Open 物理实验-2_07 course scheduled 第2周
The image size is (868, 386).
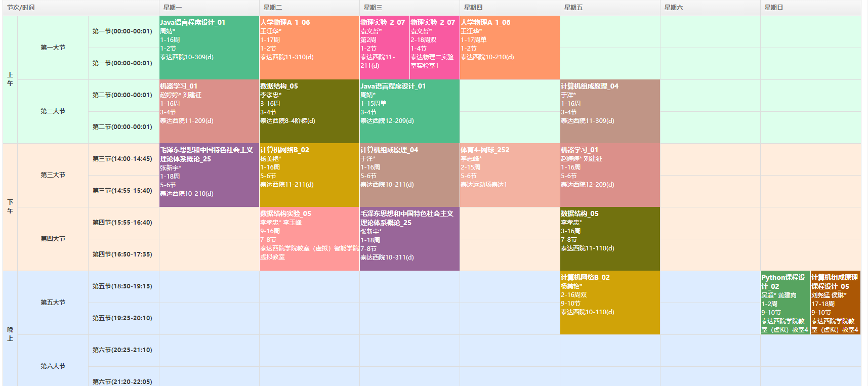tap(384, 48)
